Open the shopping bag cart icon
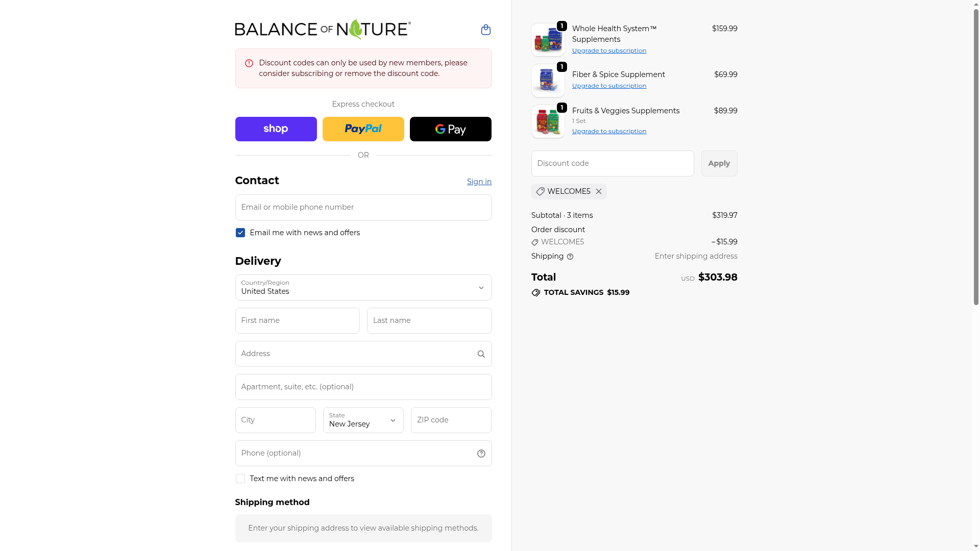Image resolution: width=980 pixels, height=551 pixels. pos(485,30)
